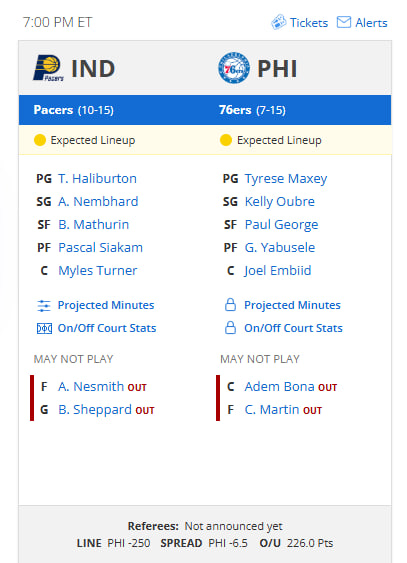Open injured A. Nesmith player link

point(91,387)
